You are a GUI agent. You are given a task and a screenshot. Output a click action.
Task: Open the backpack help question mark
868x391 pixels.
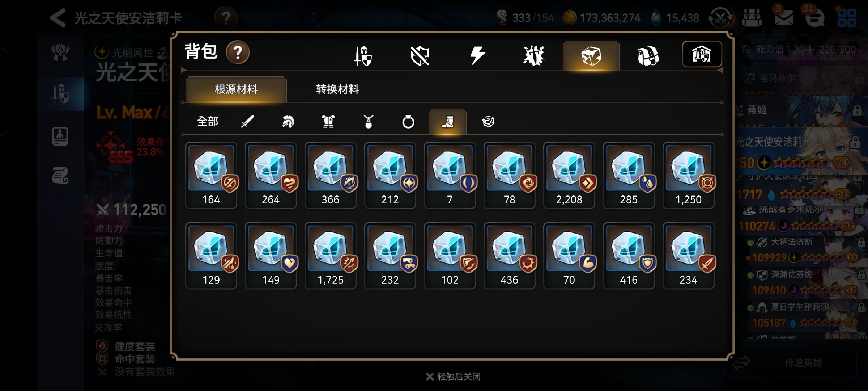coord(238,52)
